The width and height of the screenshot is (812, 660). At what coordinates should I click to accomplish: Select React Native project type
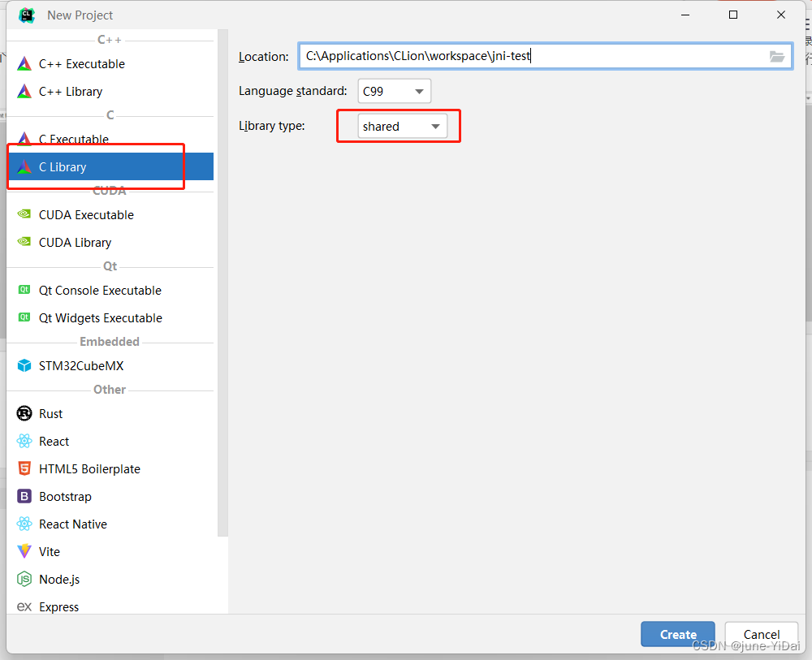[110, 524]
